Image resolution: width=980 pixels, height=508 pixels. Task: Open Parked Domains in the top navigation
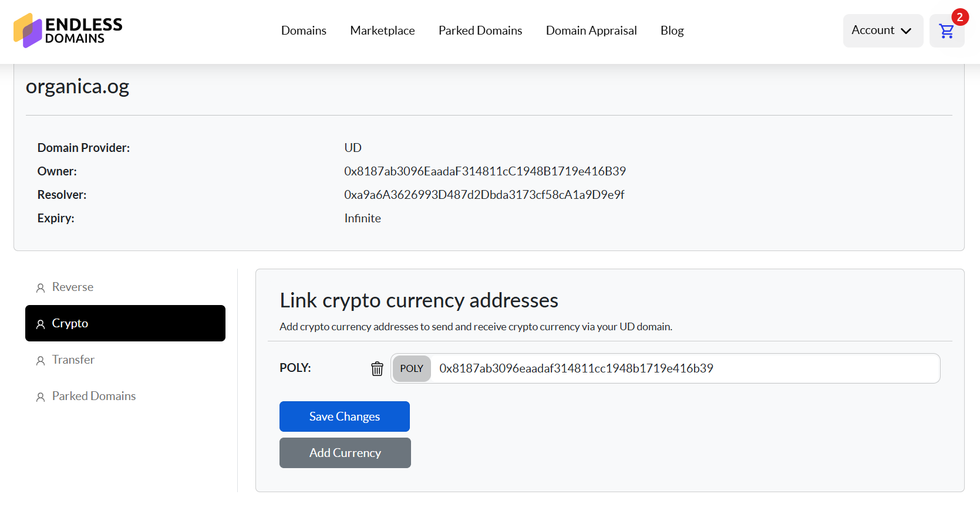coord(480,31)
